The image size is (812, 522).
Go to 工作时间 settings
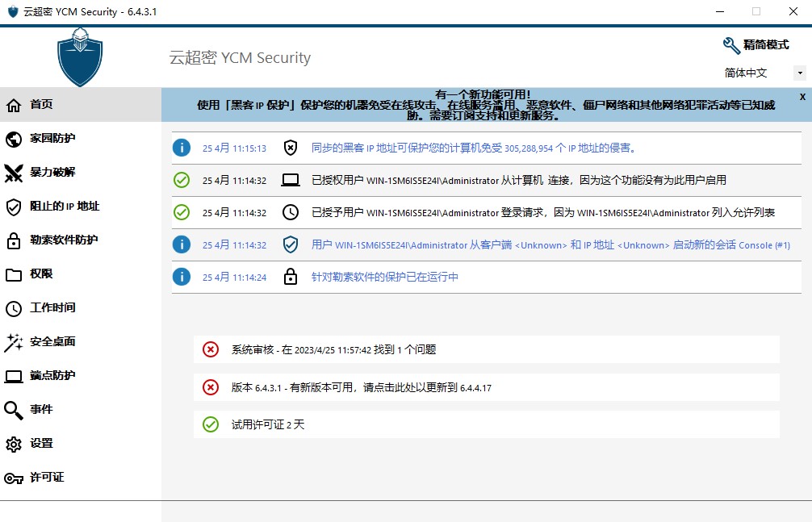81,308
